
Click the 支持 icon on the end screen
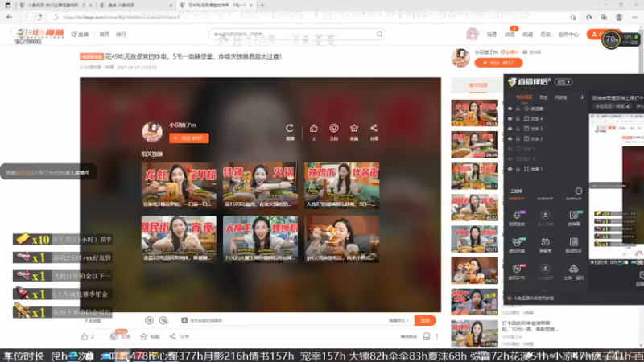coord(333,129)
